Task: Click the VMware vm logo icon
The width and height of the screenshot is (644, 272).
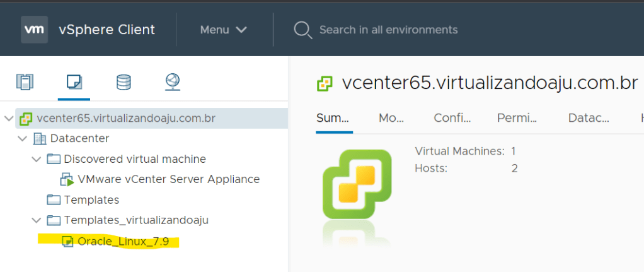Action: click(x=34, y=30)
